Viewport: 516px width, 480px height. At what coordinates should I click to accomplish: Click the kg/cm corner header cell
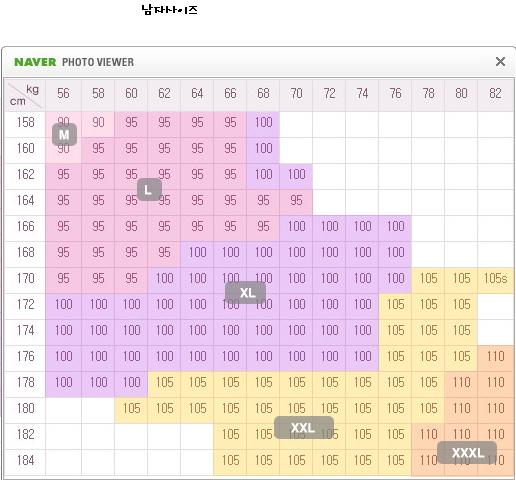pos(25,95)
